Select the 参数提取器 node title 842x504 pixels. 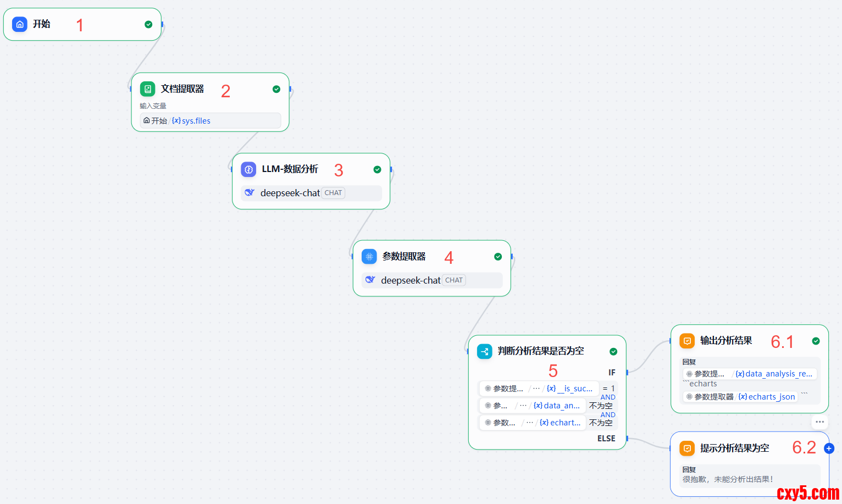coord(404,257)
